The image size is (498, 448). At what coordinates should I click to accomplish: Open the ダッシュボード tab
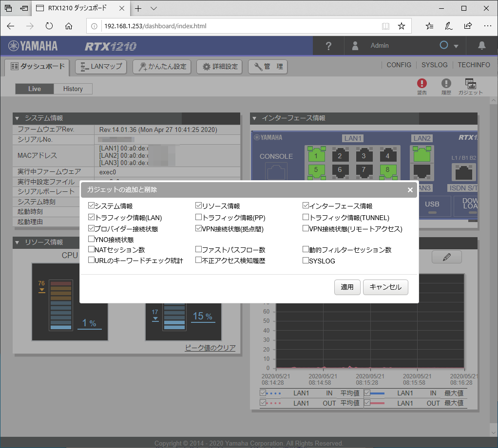tap(38, 66)
